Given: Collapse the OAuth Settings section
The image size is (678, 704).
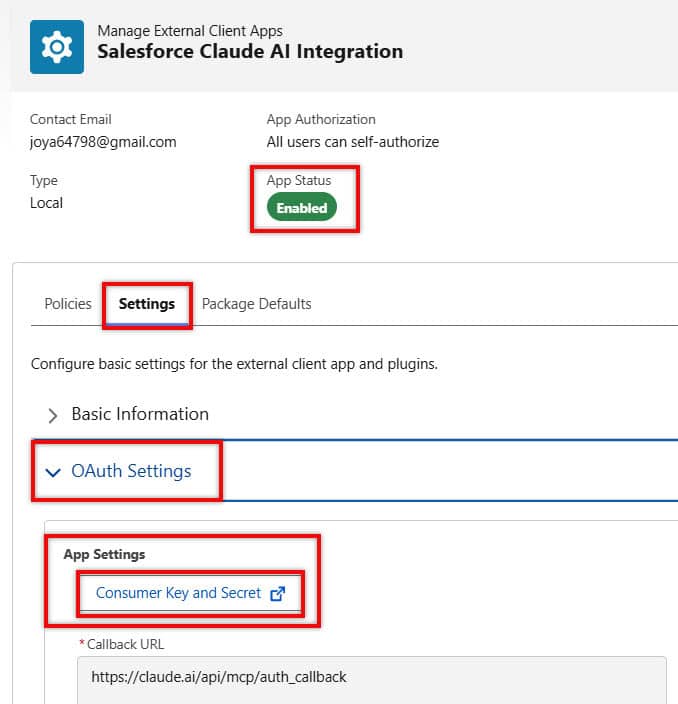Looking at the screenshot, I should click(x=53, y=472).
